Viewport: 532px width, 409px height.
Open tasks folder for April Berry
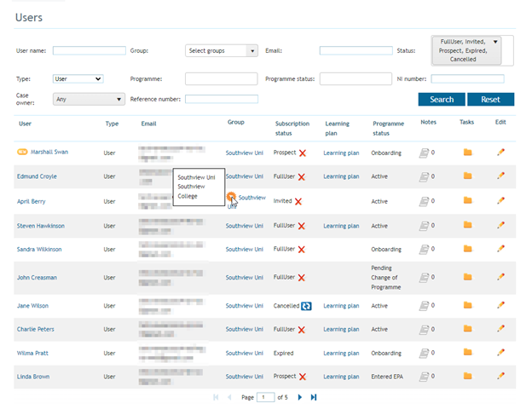(x=467, y=200)
